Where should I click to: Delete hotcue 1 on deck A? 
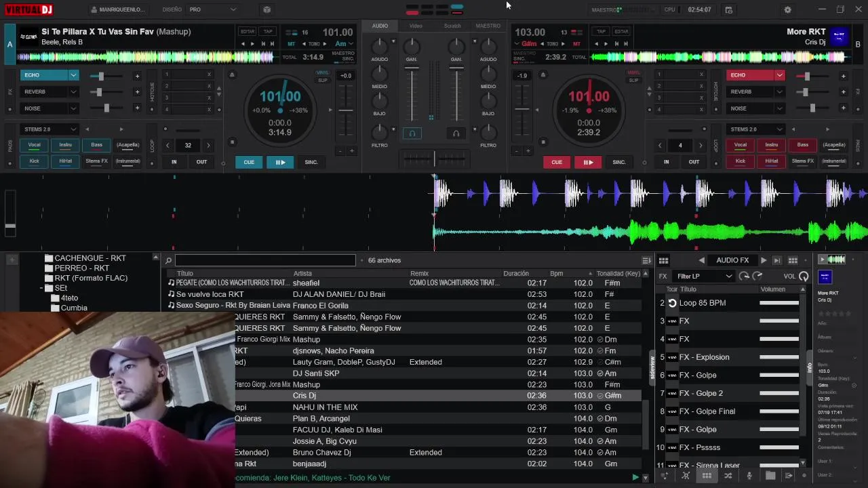[209, 75]
